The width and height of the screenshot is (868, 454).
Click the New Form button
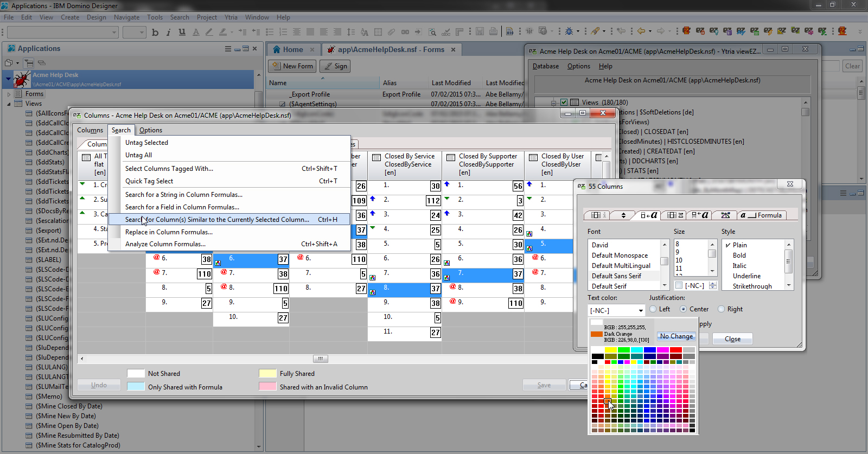pos(292,66)
